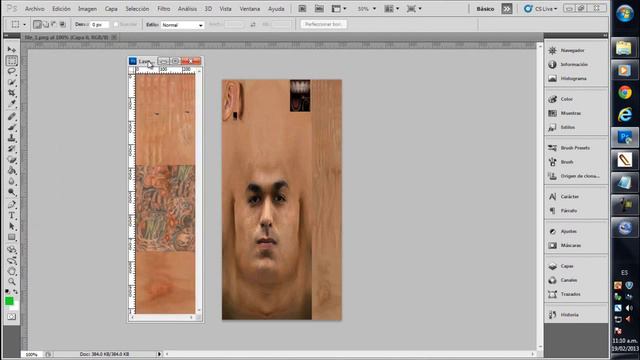The width and height of the screenshot is (640, 360).
Task: Select the Hand tool
Action: click(x=11, y=271)
